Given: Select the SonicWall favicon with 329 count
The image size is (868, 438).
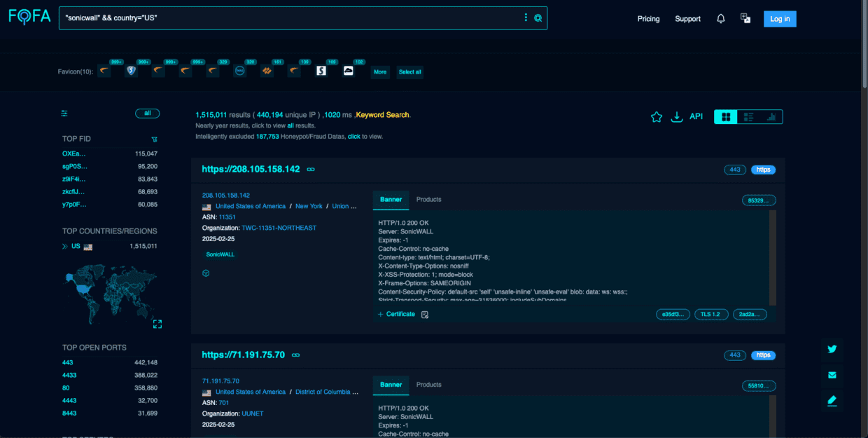Looking at the screenshot, I should (x=213, y=71).
